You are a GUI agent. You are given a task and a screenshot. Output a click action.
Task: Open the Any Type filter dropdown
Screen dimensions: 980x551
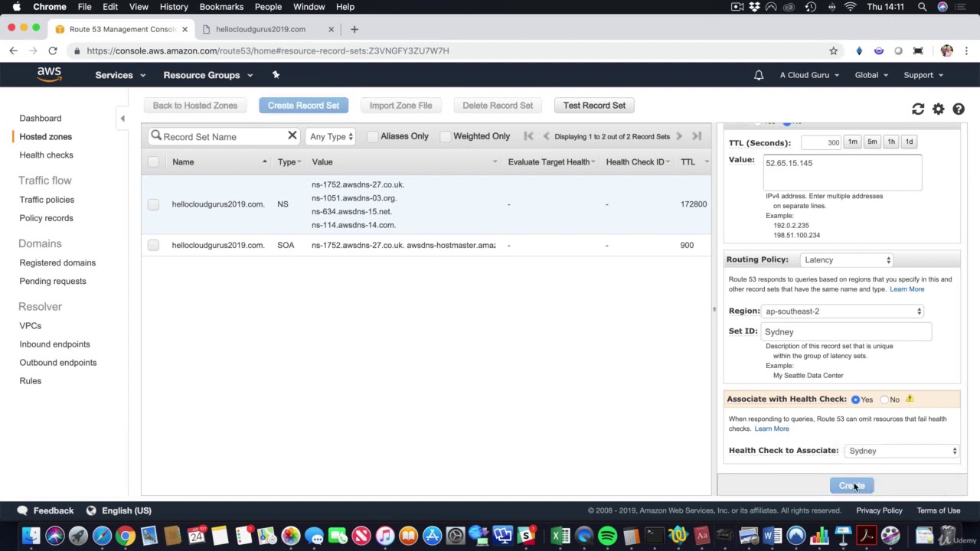pos(331,136)
